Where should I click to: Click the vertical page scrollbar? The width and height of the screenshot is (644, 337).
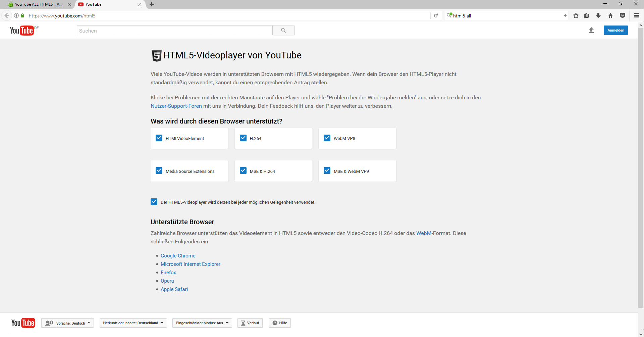(x=641, y=168)
